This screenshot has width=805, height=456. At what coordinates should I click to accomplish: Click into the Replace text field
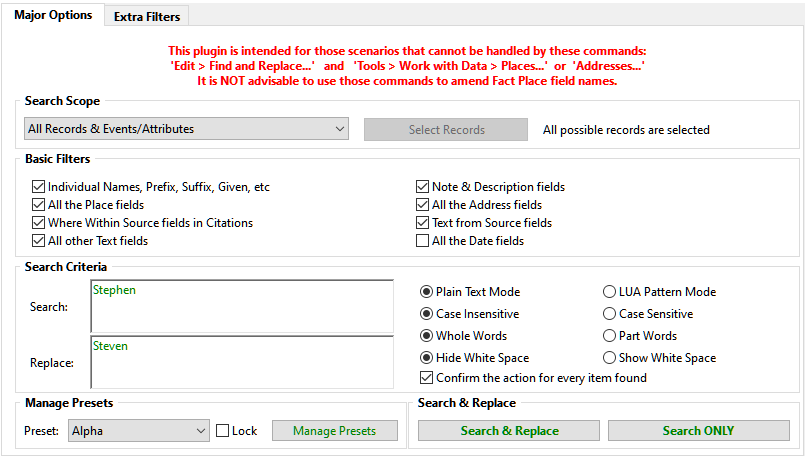point(241,364)
